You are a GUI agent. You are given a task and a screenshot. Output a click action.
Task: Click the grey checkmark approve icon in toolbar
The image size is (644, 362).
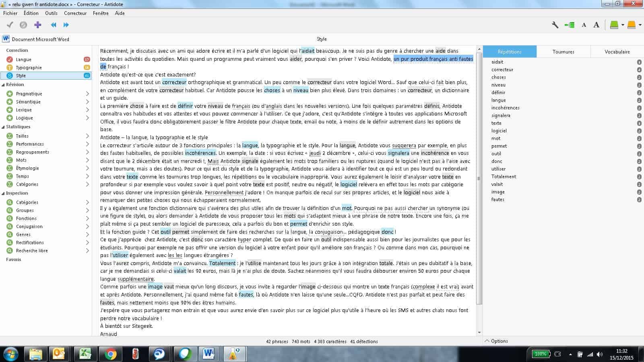click(10, 25)
